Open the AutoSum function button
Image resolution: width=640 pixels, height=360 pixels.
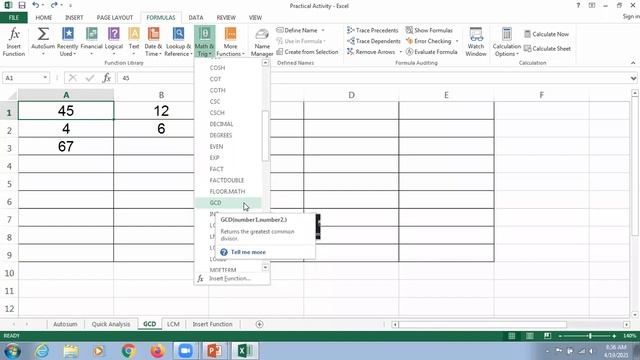click(43, 42)
